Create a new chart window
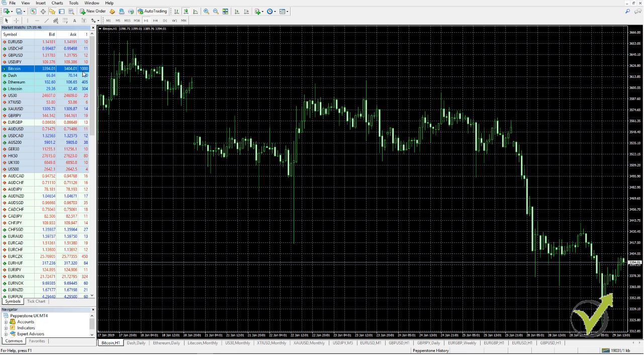The height and width of the screenshot is (356, 644). click(x=7, y=11)
